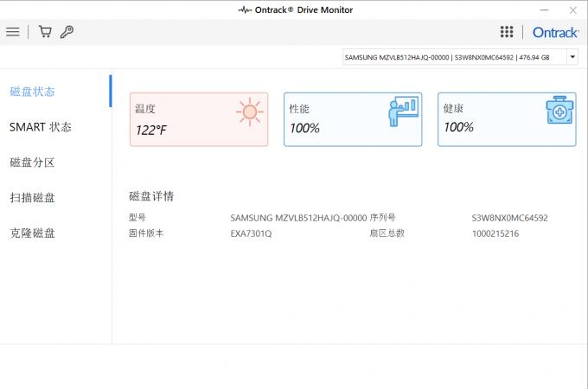Viewport: 588px width, 389px height.
Task: Click the health first-aid kit icon
Action: click(559, 110)
